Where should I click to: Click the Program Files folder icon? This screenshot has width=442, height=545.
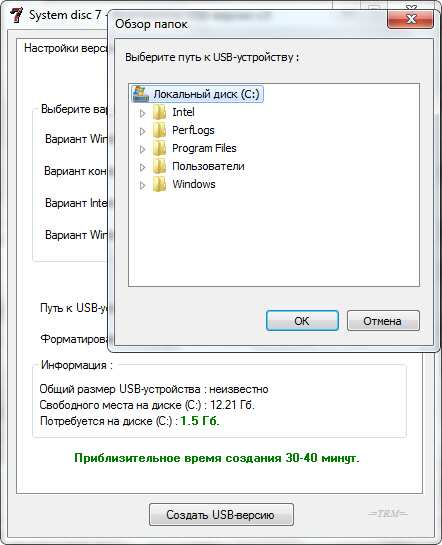point(159,148)
